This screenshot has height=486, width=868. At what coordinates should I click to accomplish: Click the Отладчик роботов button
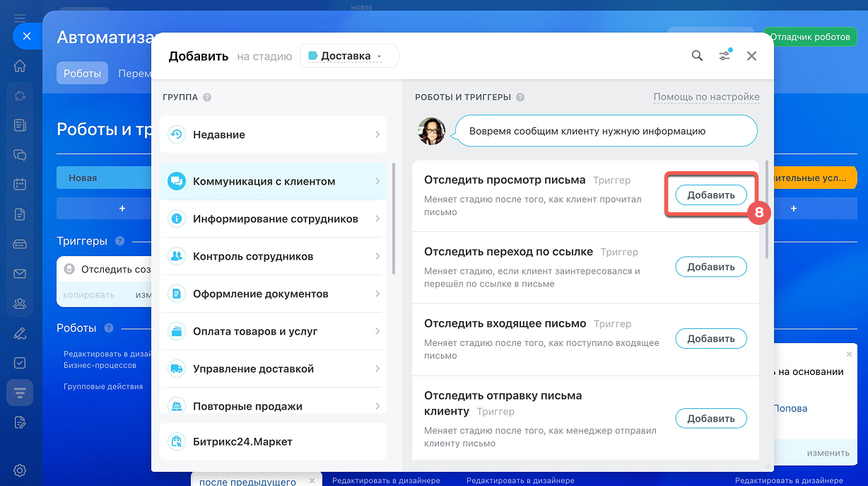pyautogui.click(x=809, y=37)
